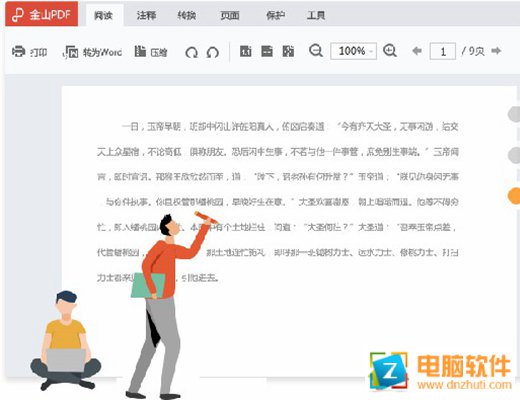
Task: Rotate page counterclockwise icon
Action: [x=213, y=52]
